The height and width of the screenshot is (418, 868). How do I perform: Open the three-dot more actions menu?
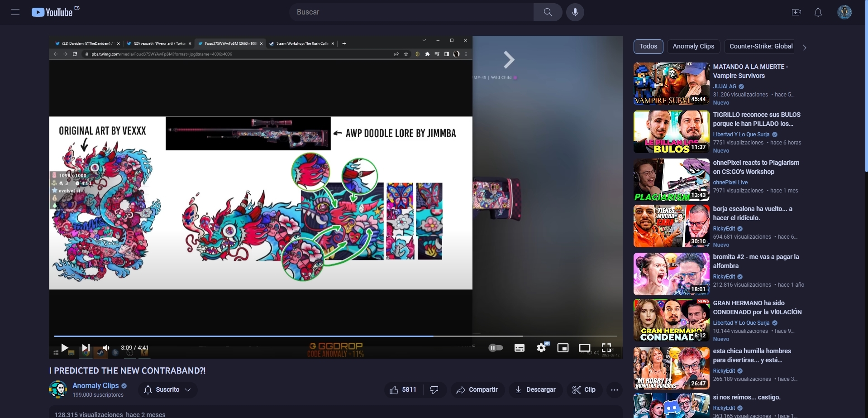[x=614, y=390]
